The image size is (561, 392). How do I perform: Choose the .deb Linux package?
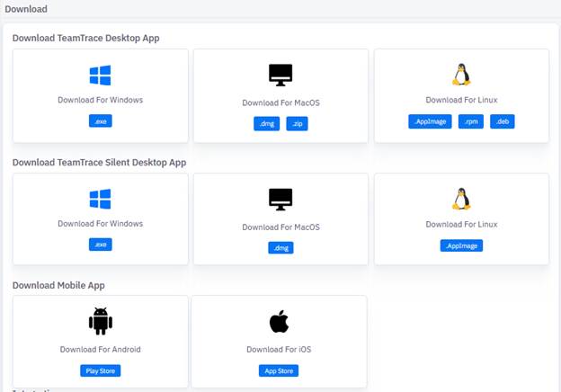(503, 121)
